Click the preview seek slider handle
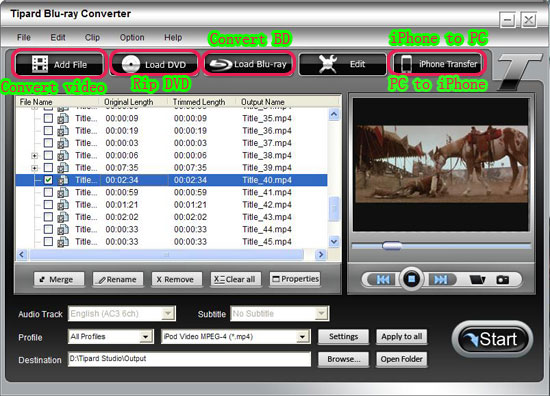Viewport: 550px width, 396px height. [392, 246]
